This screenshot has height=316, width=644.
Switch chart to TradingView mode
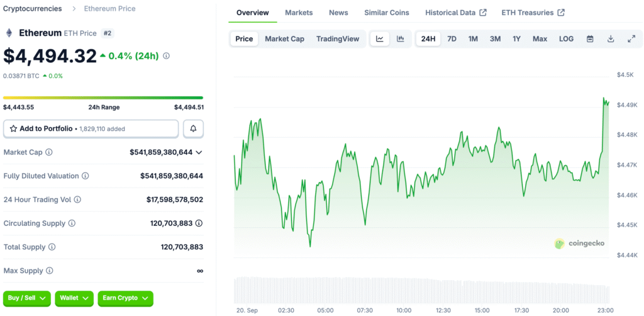point(338,38)
